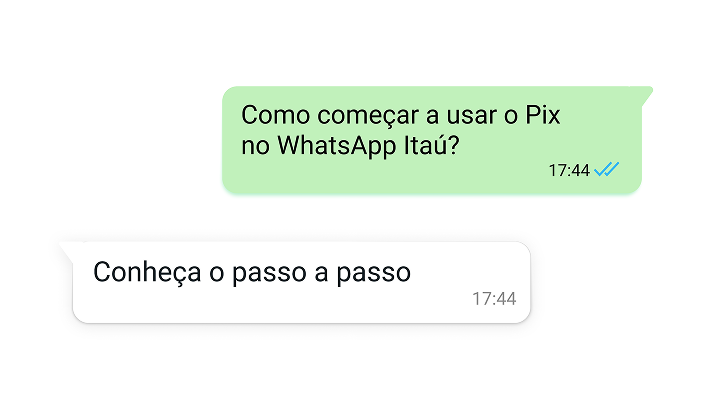Tap the last "passo" in the white bubble
This screenshot has height=411, width=705.
tap(374, 274)
